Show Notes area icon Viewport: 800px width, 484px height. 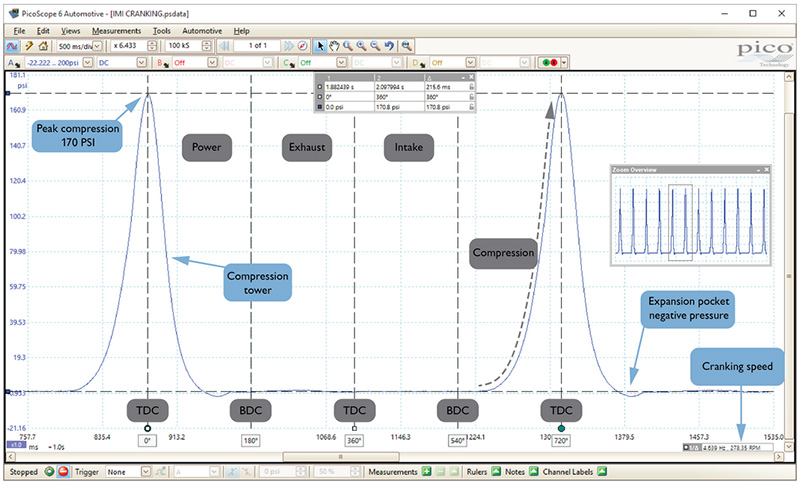click(534, 472)
